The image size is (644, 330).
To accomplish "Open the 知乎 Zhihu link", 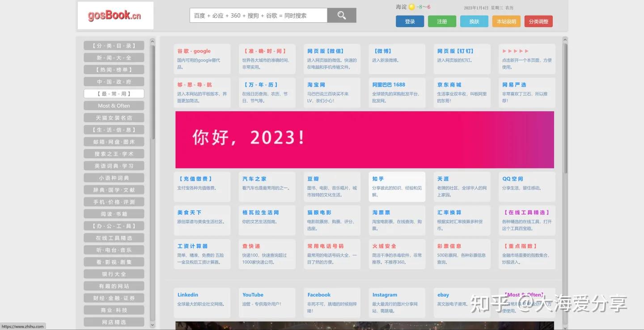I will (x=378, y=179).
